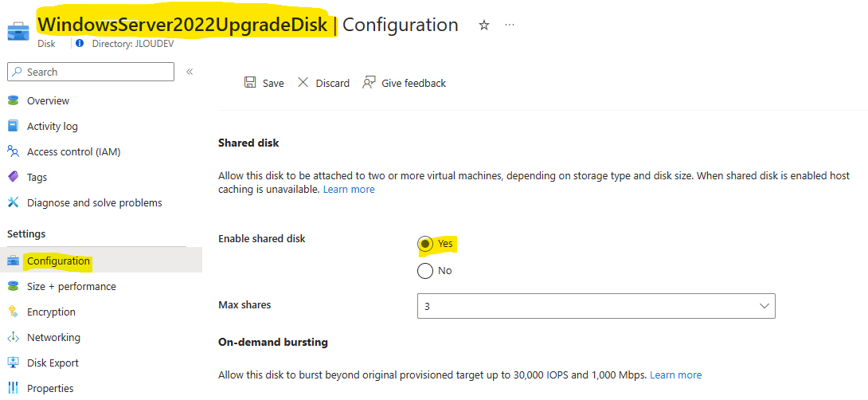
Task: Open Diagnose and solve problems
Action: (95, 202)
